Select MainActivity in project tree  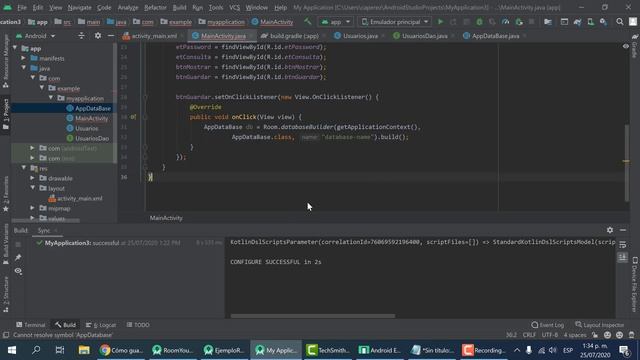coord(91,118)
